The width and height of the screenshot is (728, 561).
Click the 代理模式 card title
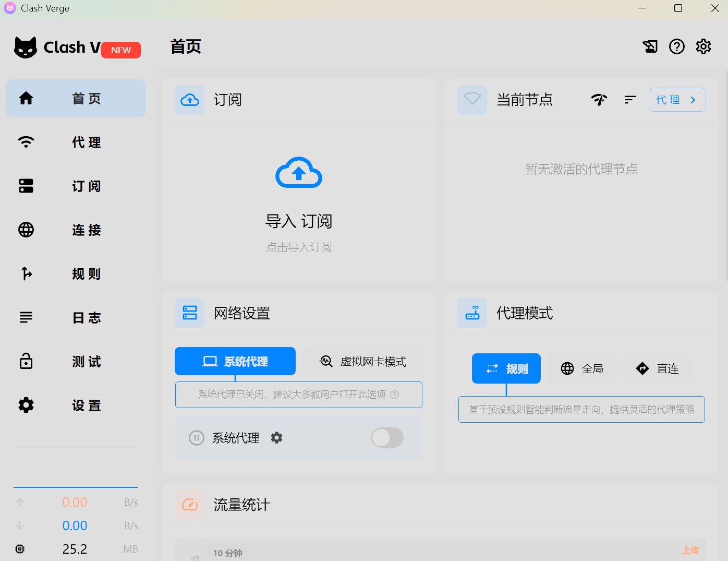tap(525, 313)
